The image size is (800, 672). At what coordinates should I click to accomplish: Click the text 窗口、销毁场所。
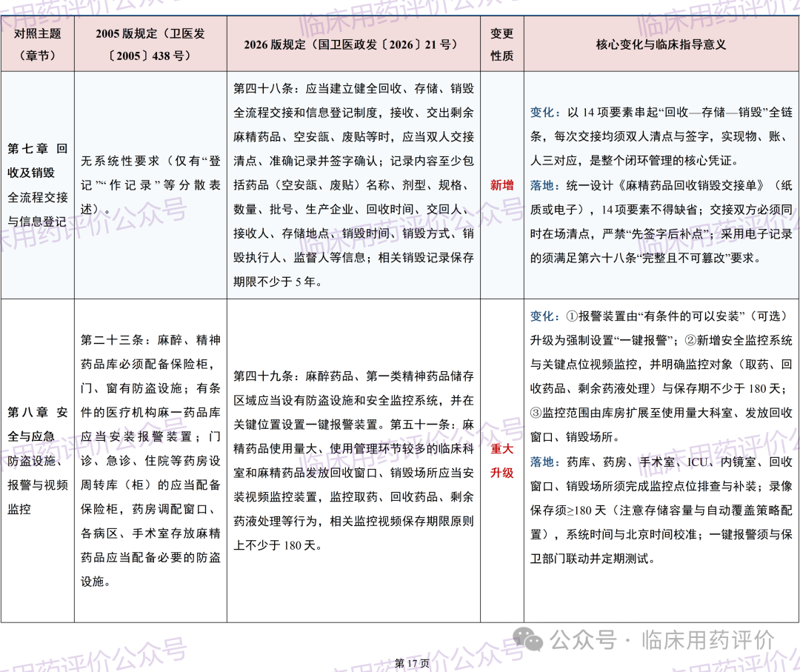coord(575,437)
